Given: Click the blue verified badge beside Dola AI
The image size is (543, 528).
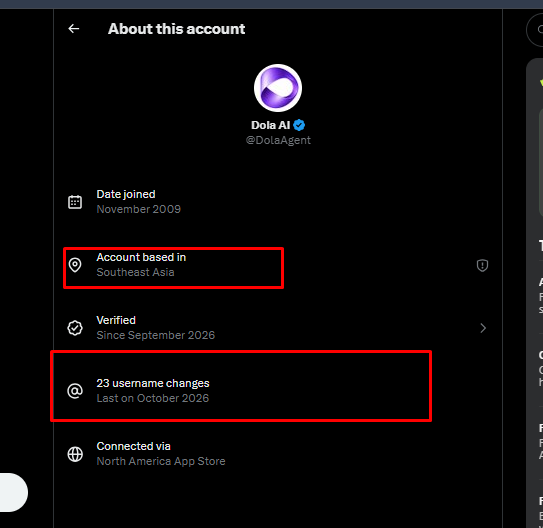Looking at the screenshot, I should click(x=299, y=125).
